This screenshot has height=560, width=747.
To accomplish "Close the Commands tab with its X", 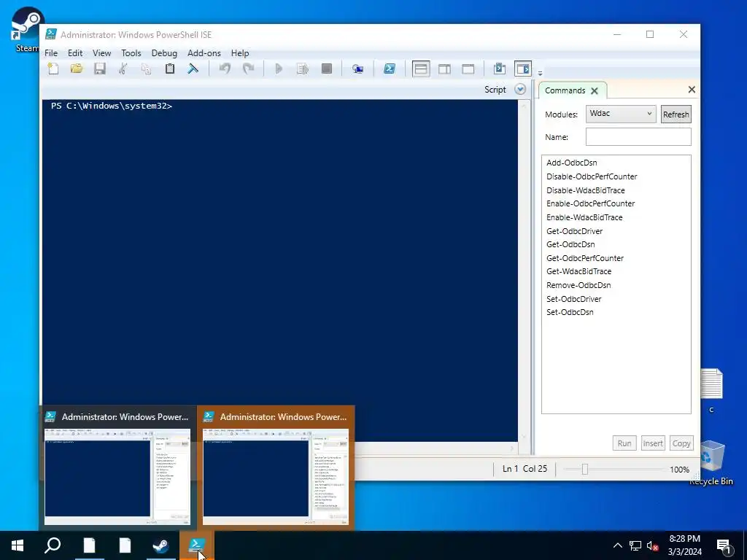I will click(x=595, y=90).
